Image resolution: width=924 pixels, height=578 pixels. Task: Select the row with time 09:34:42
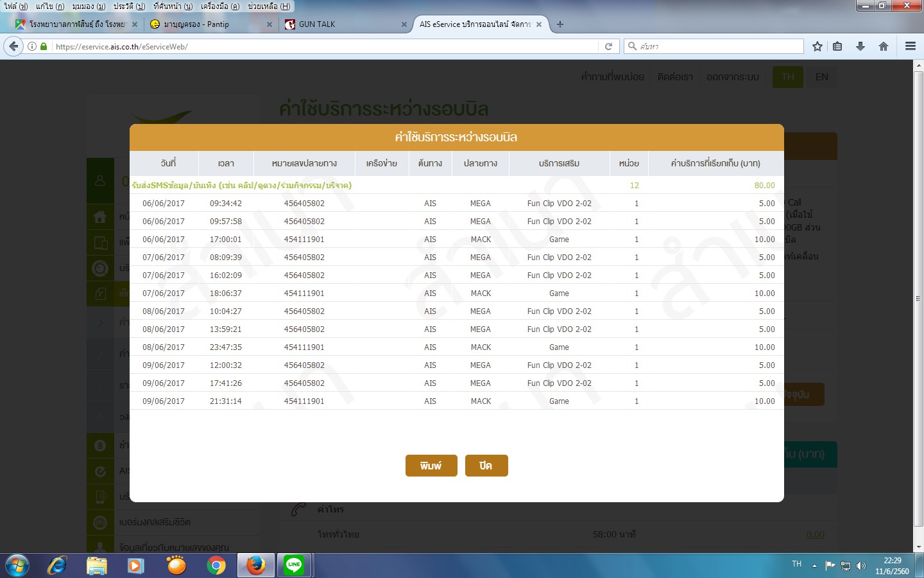pyautogui.click(x=457, y=203)
